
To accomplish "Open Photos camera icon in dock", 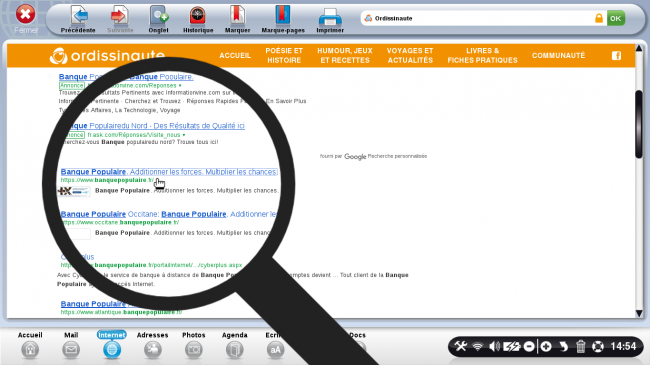I will pos(194,349).
